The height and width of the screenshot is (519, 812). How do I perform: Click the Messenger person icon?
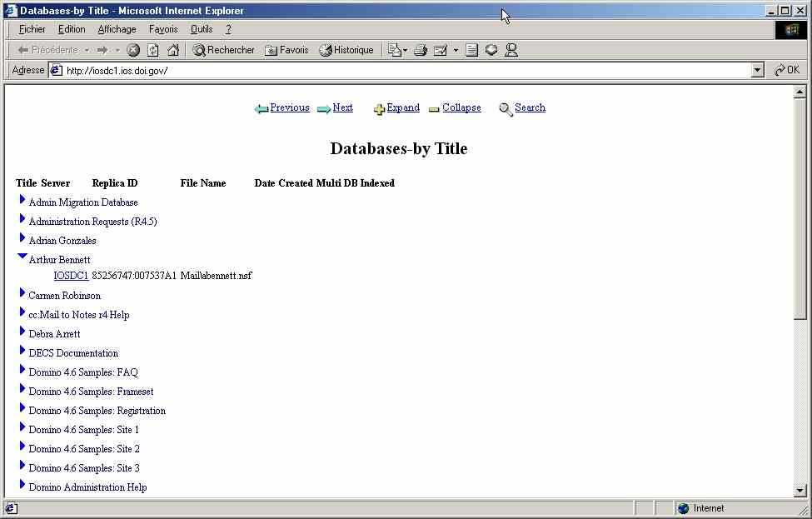click(511, 50)
